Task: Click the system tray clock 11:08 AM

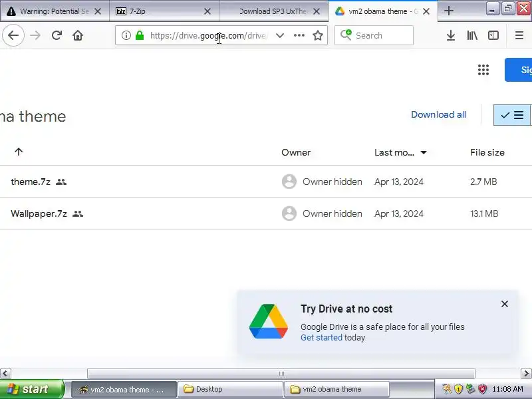Action: click(507, 389)
